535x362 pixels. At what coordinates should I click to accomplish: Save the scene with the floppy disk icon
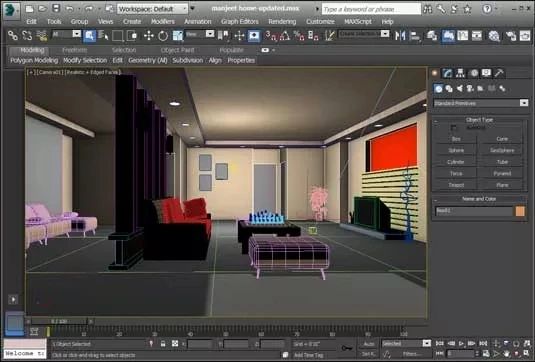tap(56, 9)
